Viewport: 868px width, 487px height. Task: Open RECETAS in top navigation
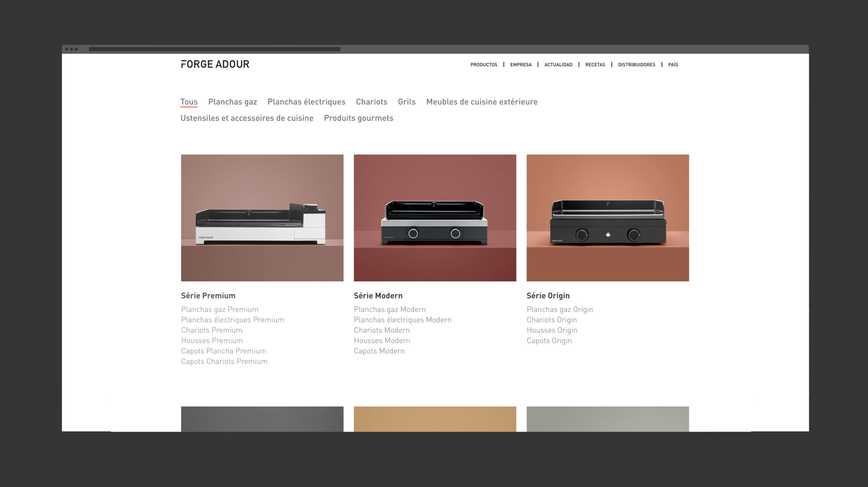595,64
